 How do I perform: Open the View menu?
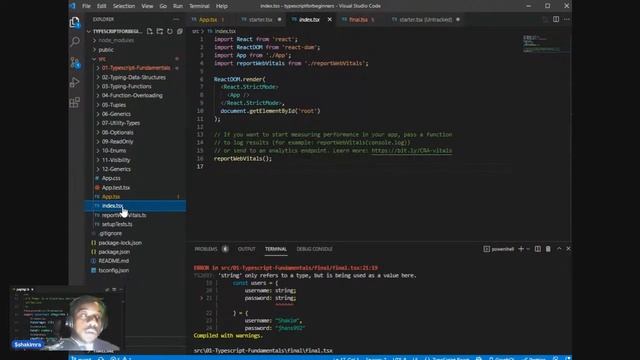pyautogui.click(x=147, y=6)
